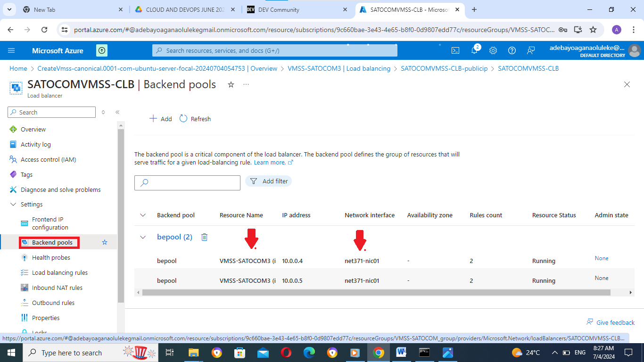Open the Windows Start menu
This screenshot has height=362, width=644.
(x=11, y=353)
